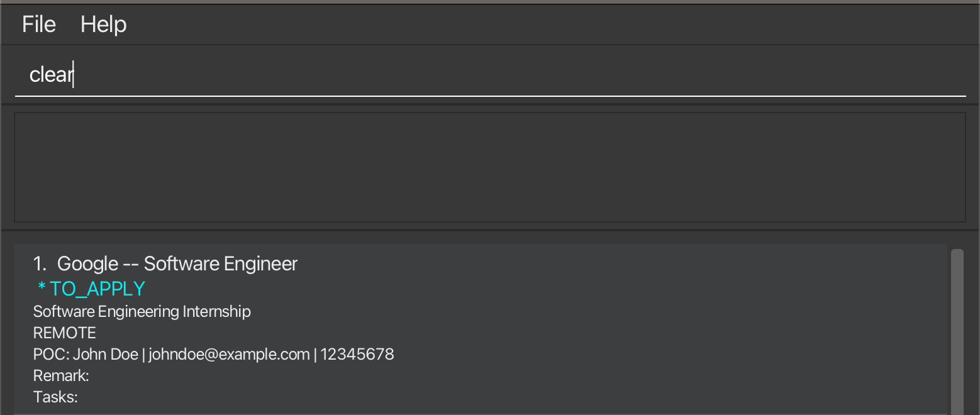Select the "Google" company name
Image resolution: width=980 pixels, height=415 pixels.
click(87, 264)
